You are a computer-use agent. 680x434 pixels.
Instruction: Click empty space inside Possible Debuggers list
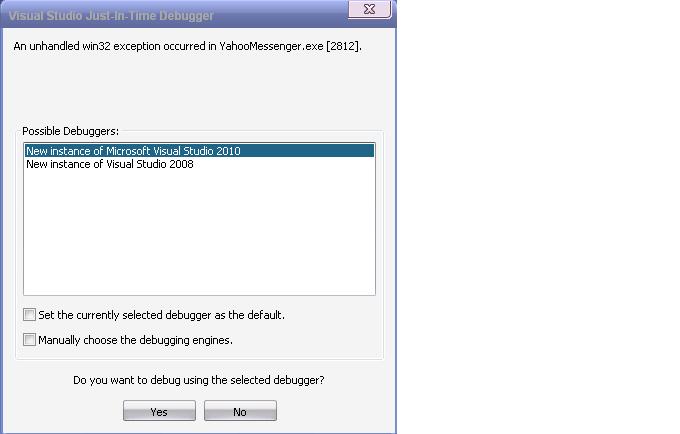coord(199,234)
